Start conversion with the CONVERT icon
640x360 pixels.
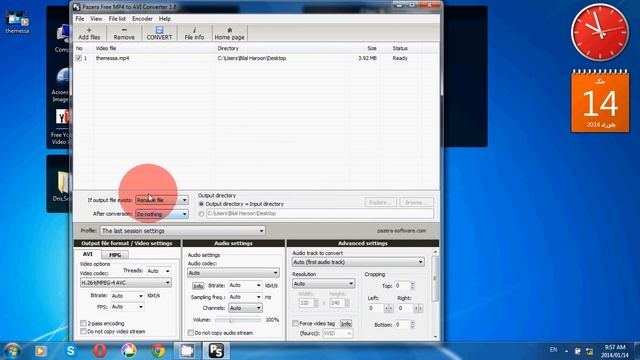tap(159, 33)
